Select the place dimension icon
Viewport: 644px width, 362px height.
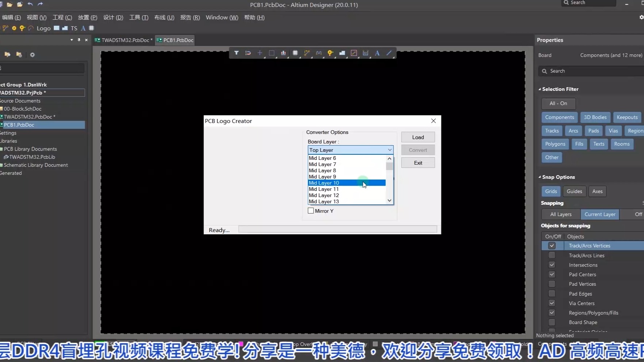(x=365, y=53)
